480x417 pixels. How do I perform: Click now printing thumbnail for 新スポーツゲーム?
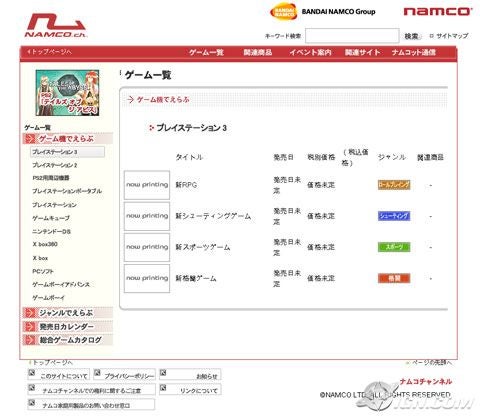[147, 247]
